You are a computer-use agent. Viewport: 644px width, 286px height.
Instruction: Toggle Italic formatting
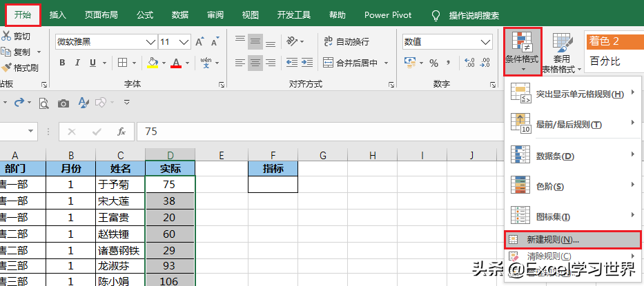click(x=77, y=63)
